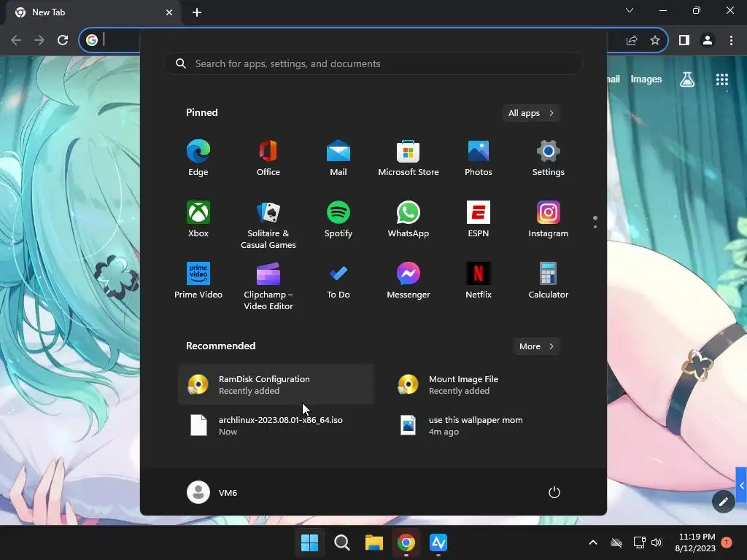Open Netflix
This screenshot has width=747, height=560.
[479, 281]
